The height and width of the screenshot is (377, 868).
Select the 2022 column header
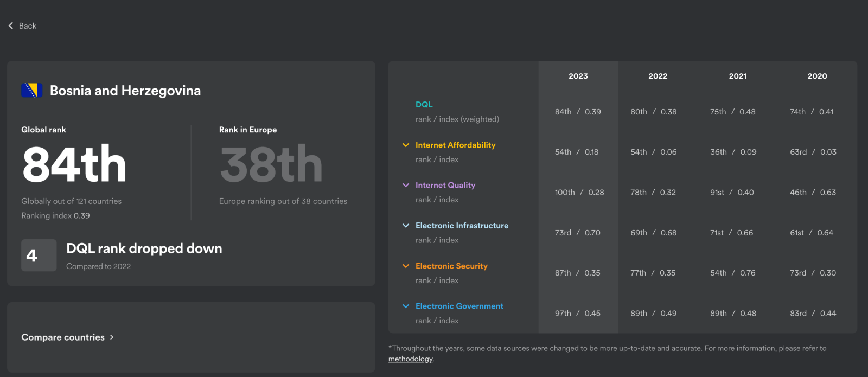click(658, 76)
